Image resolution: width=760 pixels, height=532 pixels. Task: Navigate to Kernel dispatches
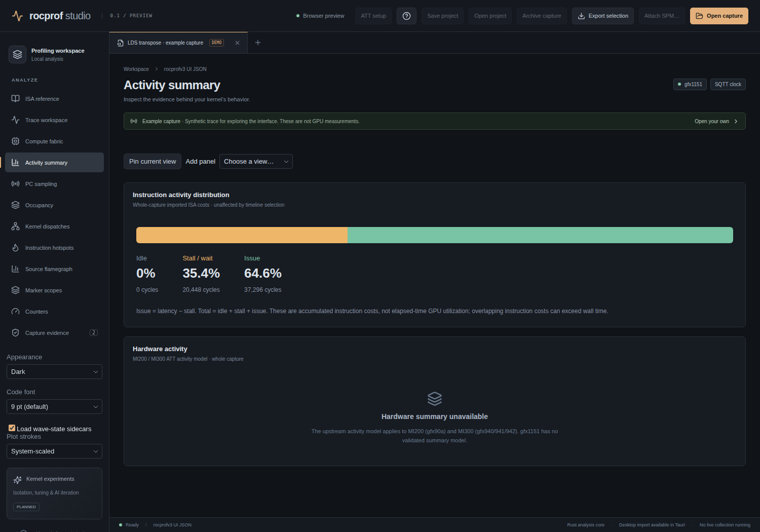54,226
